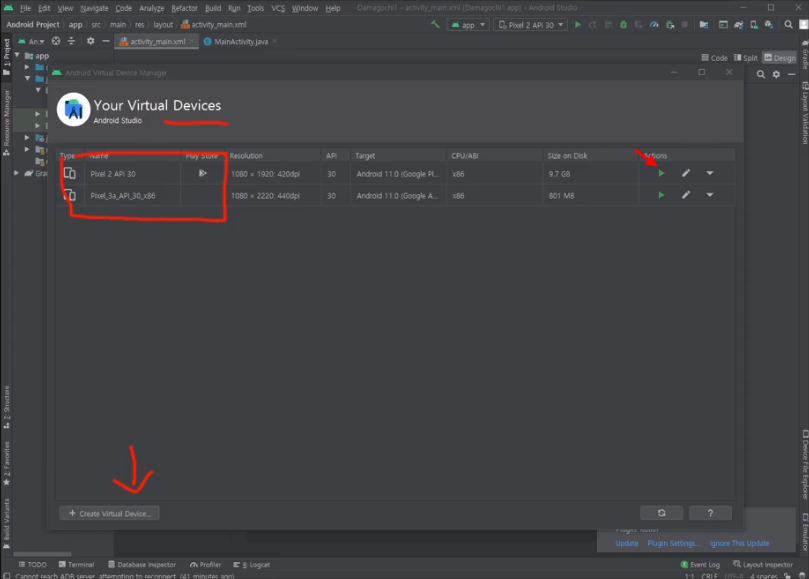Click Plugin Settings link
The height and width of the screenshot is (579, 809).
(673, 543)
